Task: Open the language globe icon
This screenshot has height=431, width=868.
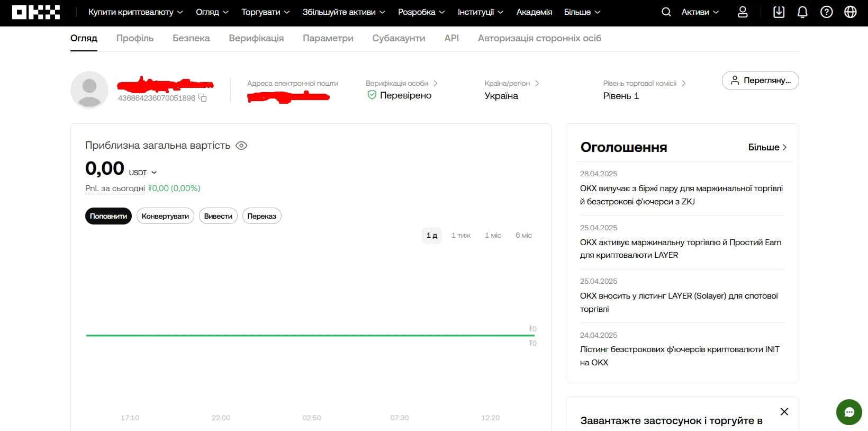Action: (x=850, y=12)
